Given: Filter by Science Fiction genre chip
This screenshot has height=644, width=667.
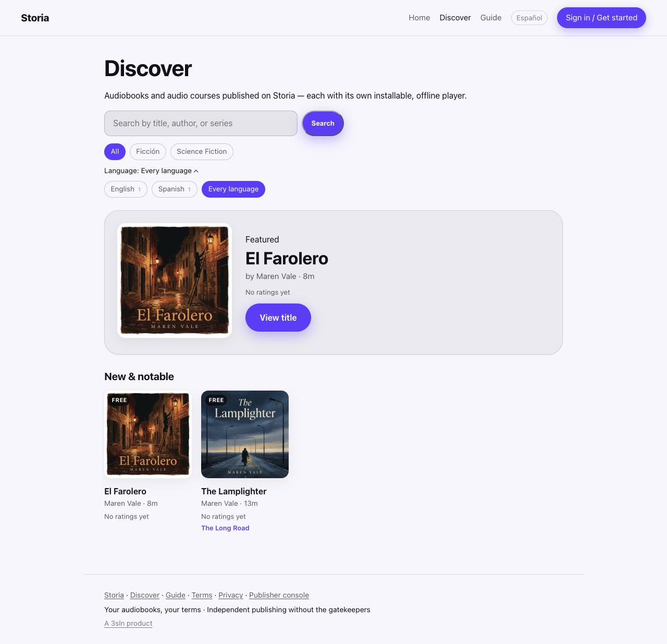Looking at the screenshot, I should click(x=202, y=152).
